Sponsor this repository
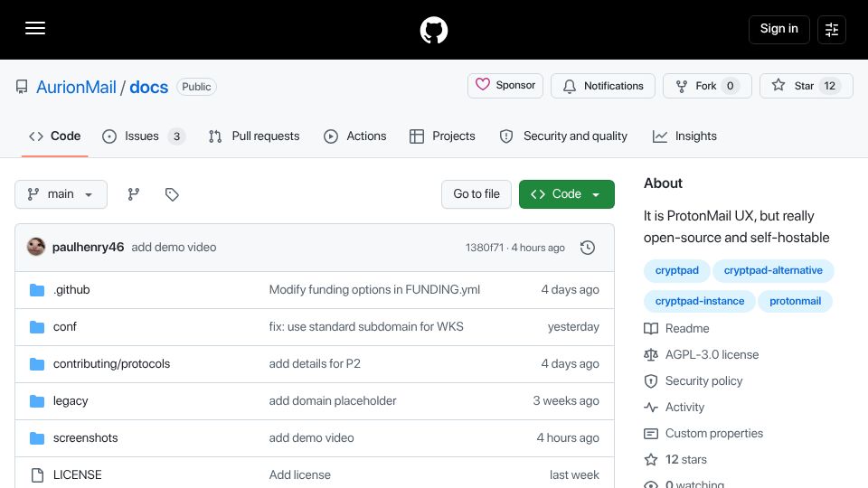Viewport: 868px width, 488px height. (505, 86)
